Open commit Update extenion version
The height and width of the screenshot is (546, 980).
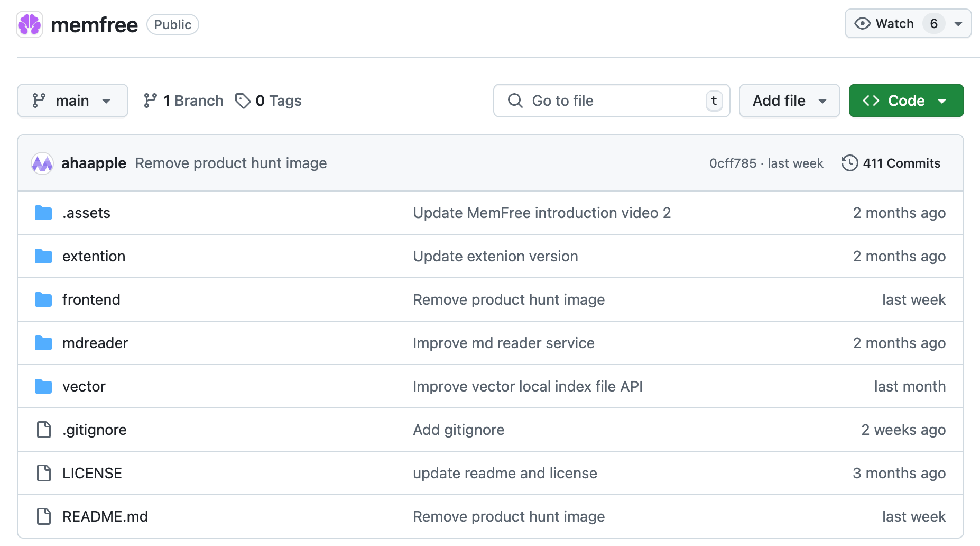coord(495,256)
